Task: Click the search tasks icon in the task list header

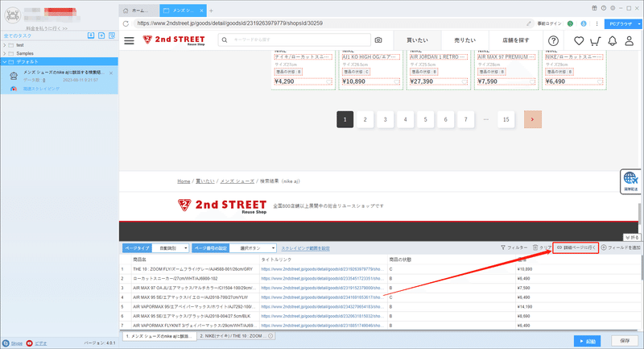Action: [112, 35]
